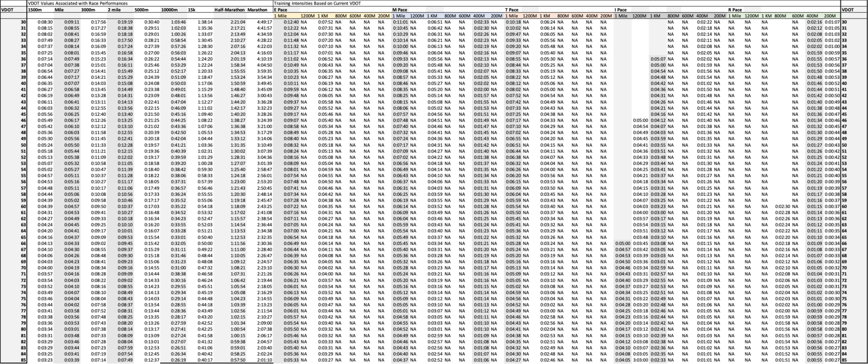868x364 pixels.
Task: Click Half-Marathon time 1:58:34 for VDOT 37
Action: point(238,65)
